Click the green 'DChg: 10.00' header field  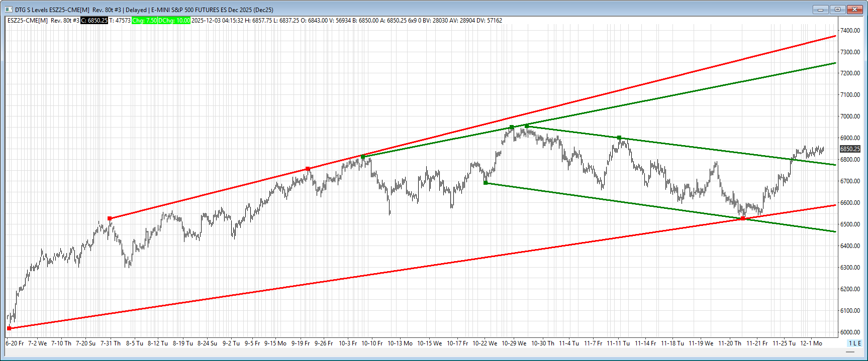[x=174, y=21]
